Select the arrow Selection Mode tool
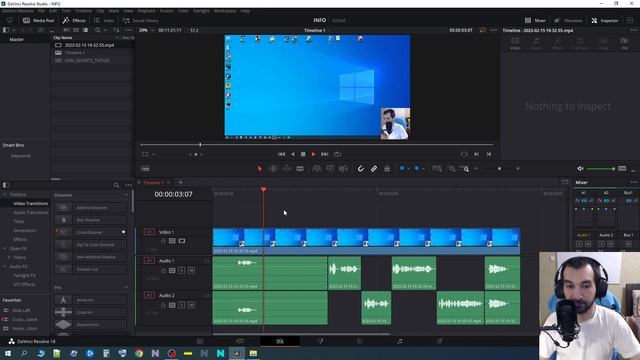The image size is (640, 360). coord(260,169)
